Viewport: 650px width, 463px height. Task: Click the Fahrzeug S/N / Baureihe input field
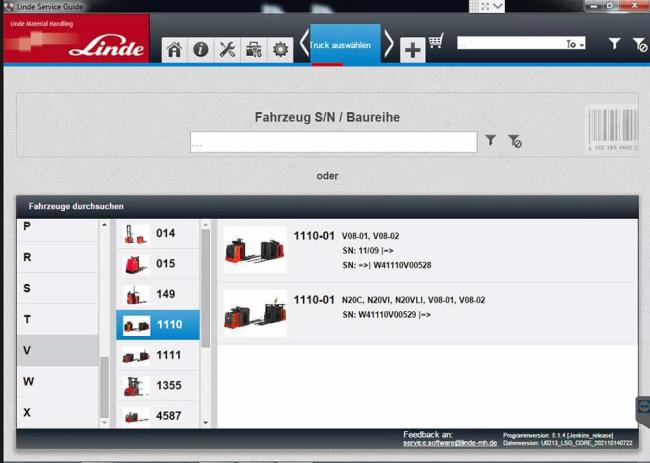[333, 142]
